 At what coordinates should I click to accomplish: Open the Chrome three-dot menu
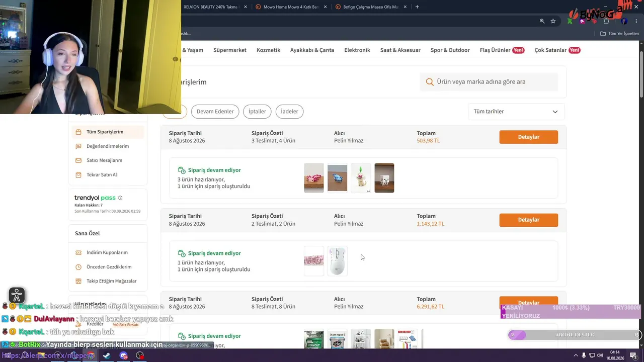636,21
